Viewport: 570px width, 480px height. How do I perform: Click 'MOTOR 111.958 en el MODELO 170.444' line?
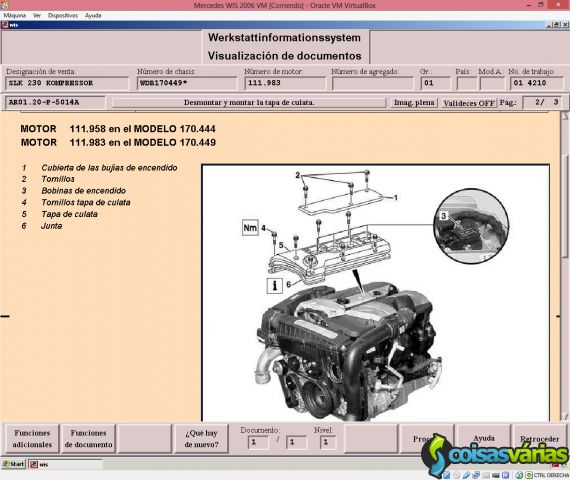tap(118, 129)
